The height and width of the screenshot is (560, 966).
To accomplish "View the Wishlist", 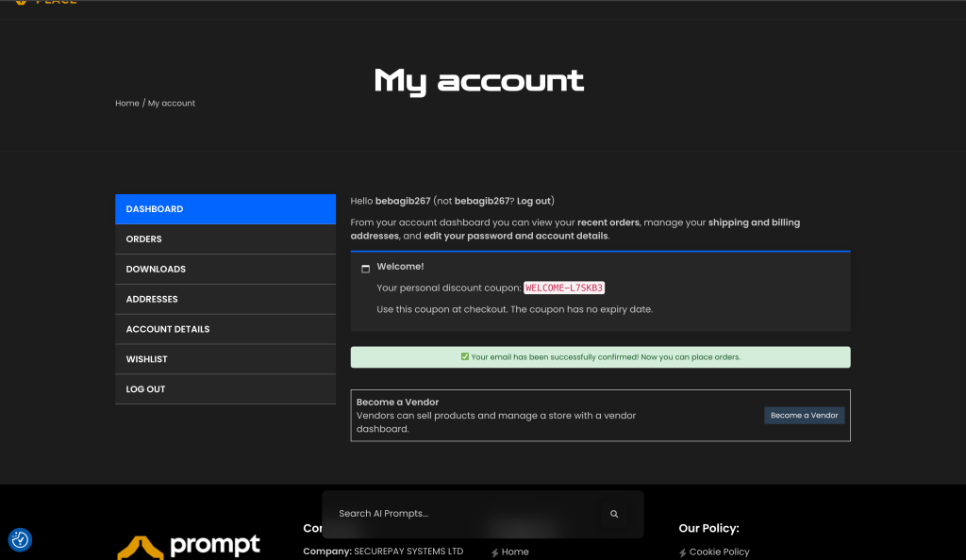I will click(x=225, y=360).
